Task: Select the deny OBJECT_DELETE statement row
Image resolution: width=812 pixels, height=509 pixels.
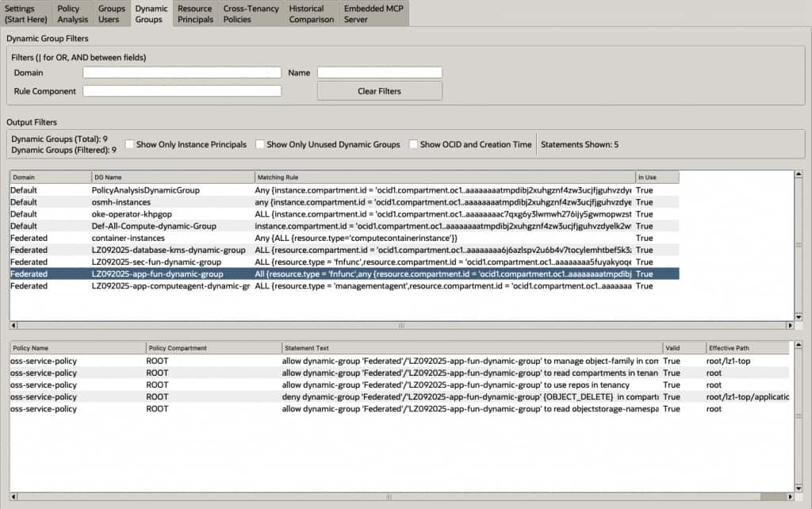Action: click(400, 396)
